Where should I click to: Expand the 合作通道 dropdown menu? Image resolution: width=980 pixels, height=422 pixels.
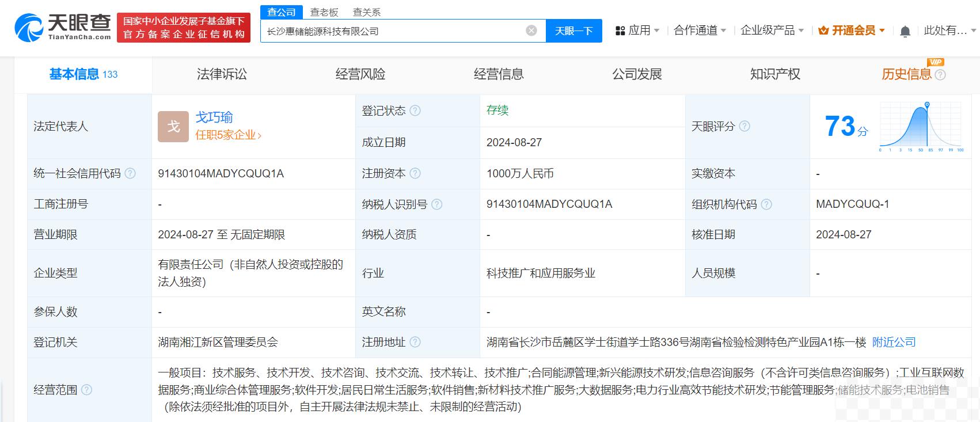point(700,31)
